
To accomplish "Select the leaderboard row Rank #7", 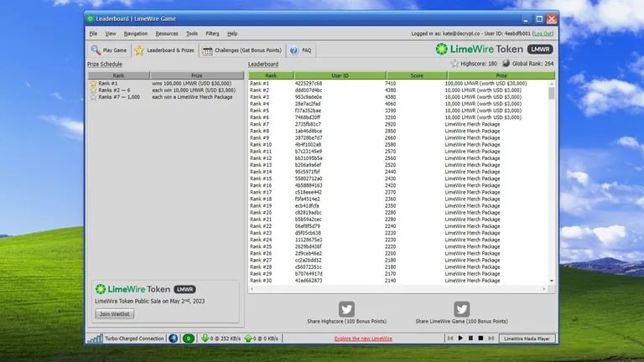I will tap(398, 124).
